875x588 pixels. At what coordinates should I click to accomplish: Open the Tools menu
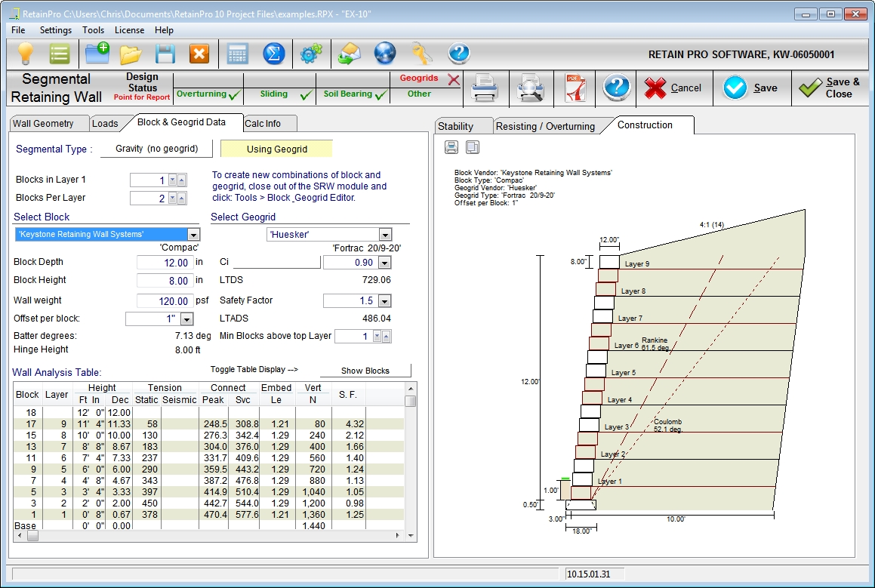94,30
